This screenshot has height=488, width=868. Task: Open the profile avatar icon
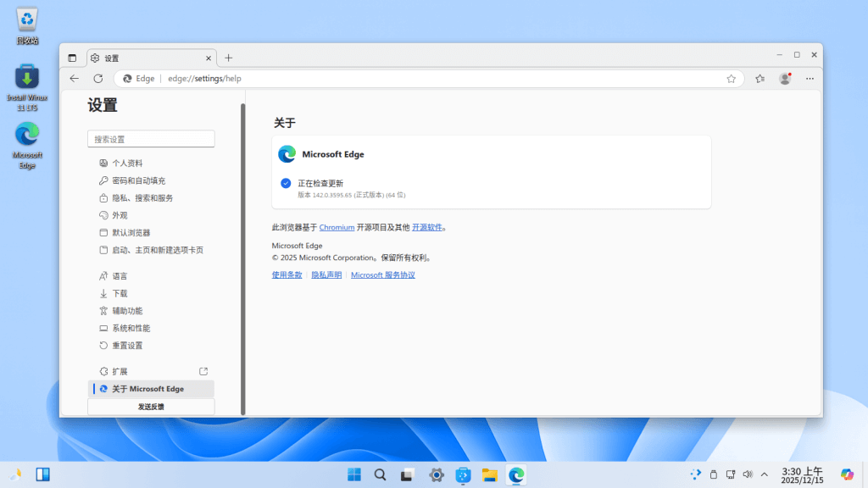[785, 79]
